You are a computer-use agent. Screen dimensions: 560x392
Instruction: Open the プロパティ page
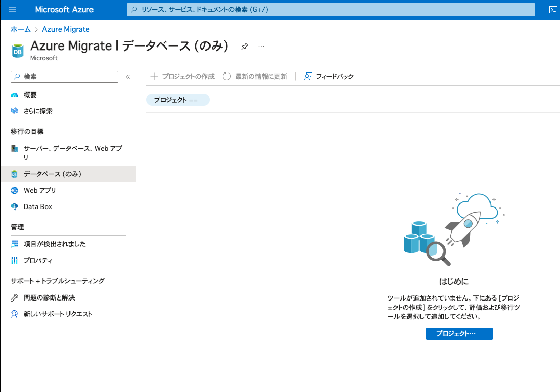click(38, 260)
